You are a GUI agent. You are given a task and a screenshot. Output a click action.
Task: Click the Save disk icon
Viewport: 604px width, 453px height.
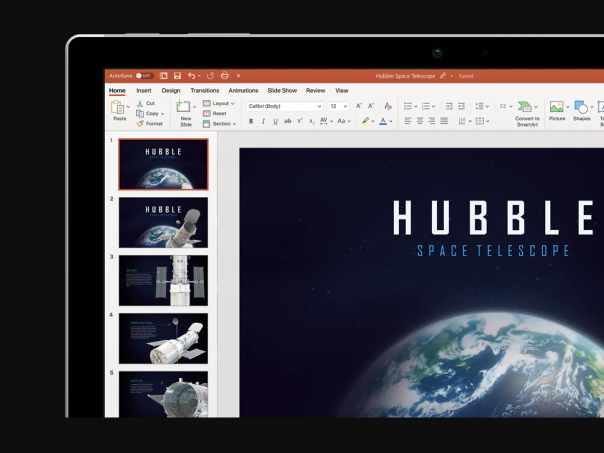tap(177, 76)
